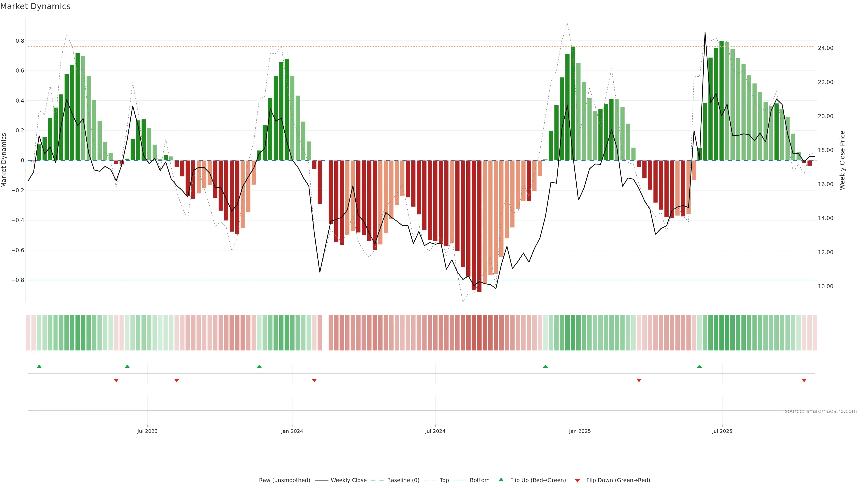Click the Flip Up marker just before Jul 2025

coord(700,366)
